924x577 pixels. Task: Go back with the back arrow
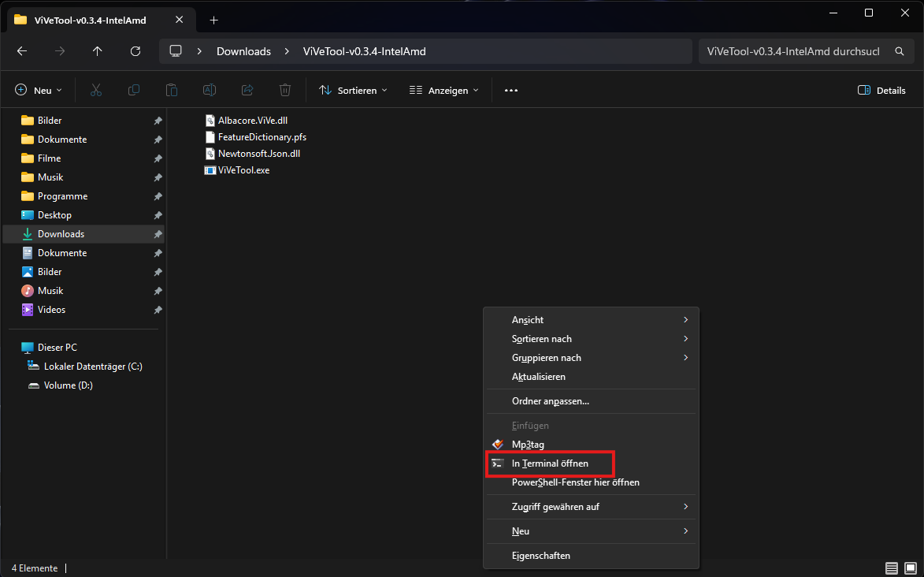22,51
